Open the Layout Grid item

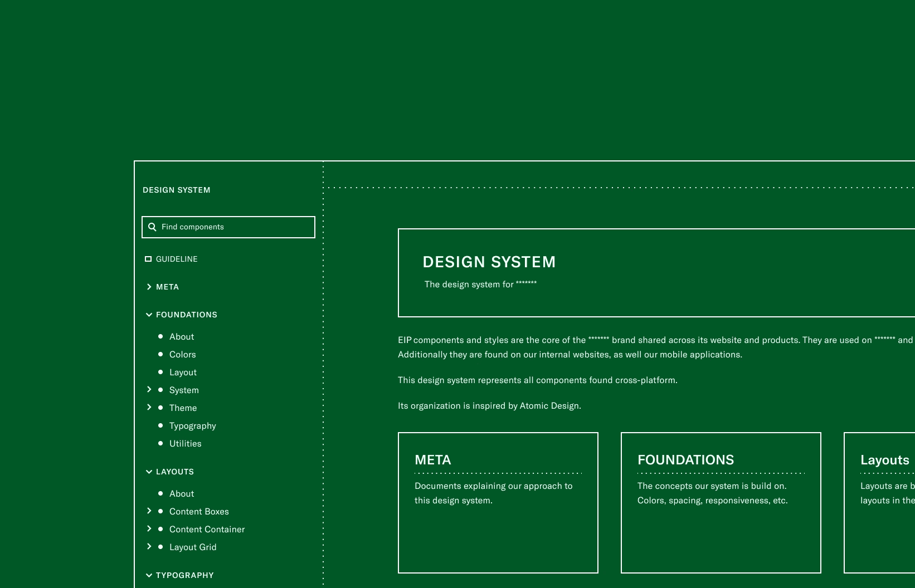point(193,547)
